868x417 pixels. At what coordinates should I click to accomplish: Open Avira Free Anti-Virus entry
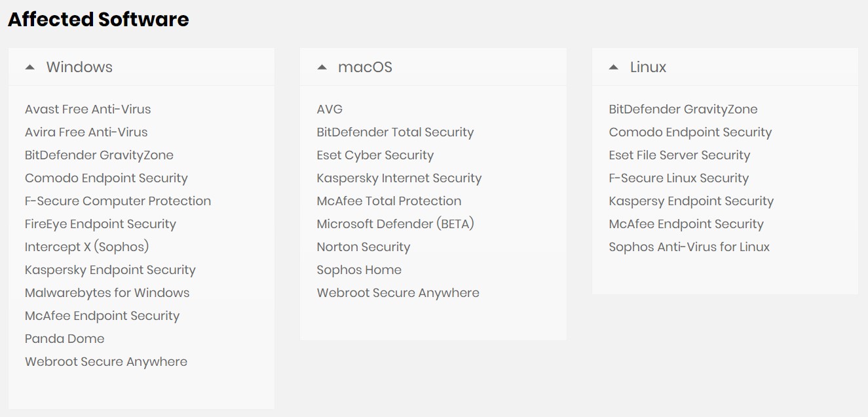click(x=86, y=132)
